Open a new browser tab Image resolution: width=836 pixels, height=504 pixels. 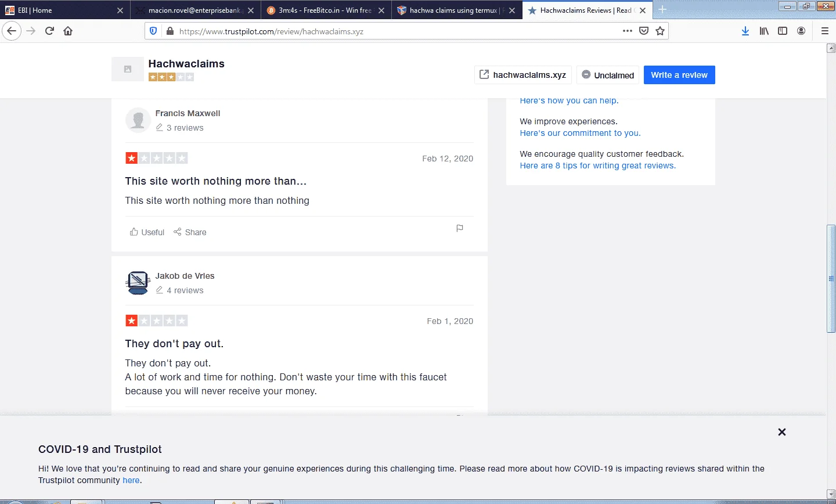(662, 10)
